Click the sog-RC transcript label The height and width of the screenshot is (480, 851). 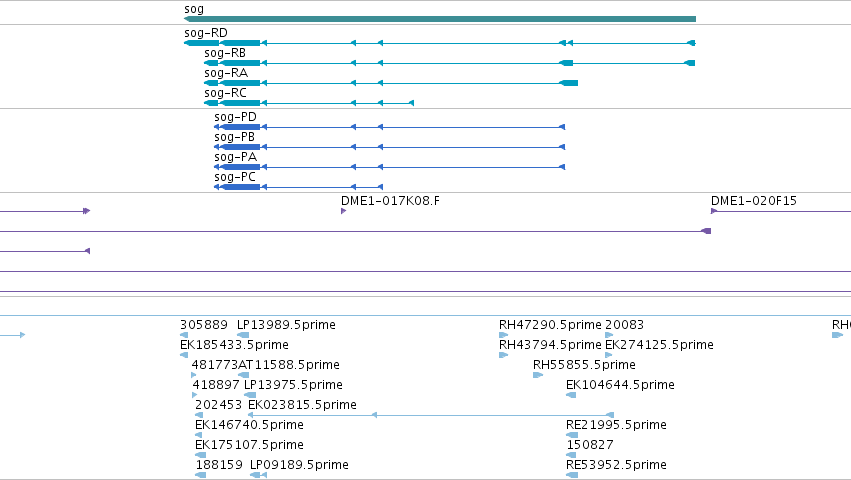click(225, 93)
